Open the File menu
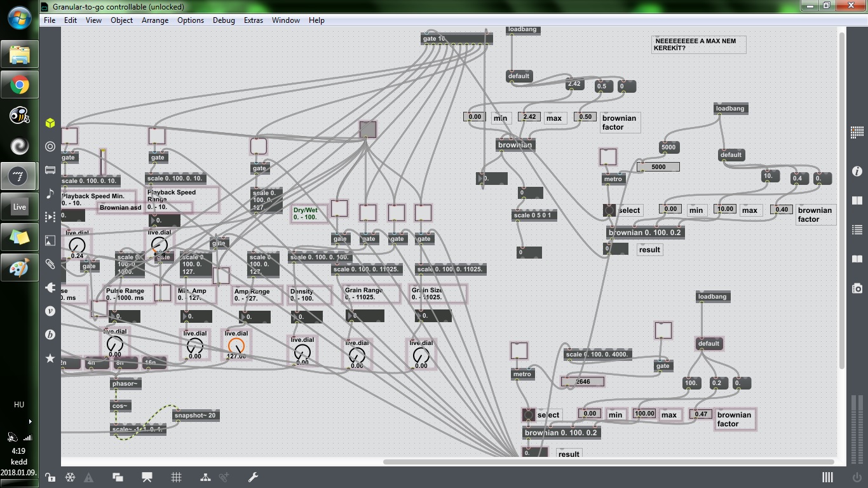 click(50, 20)
